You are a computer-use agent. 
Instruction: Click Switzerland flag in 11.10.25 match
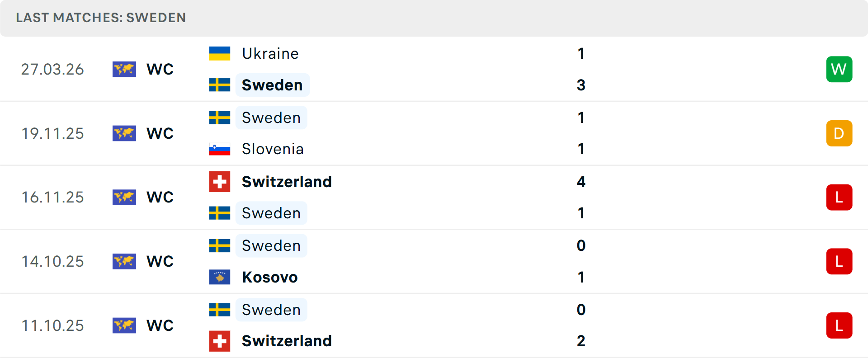220,341
